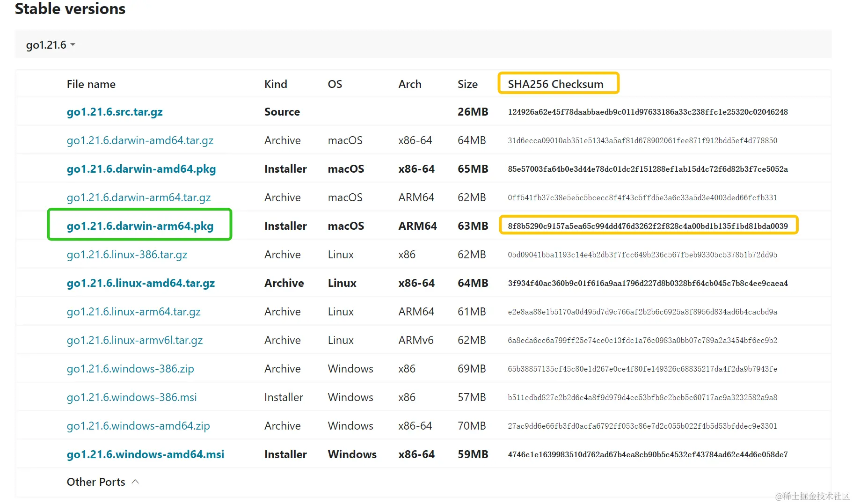The height and width of the screenshot is (504, 853).
Task: Download go1.21.6.windows-386.zip
Action: [130, 369]
